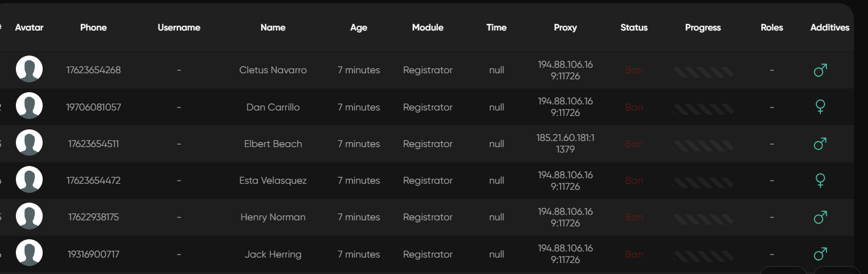The height and width of the screenshot is (274, 868).
Task: Click the Additives column header
Action: pos(830,27)
